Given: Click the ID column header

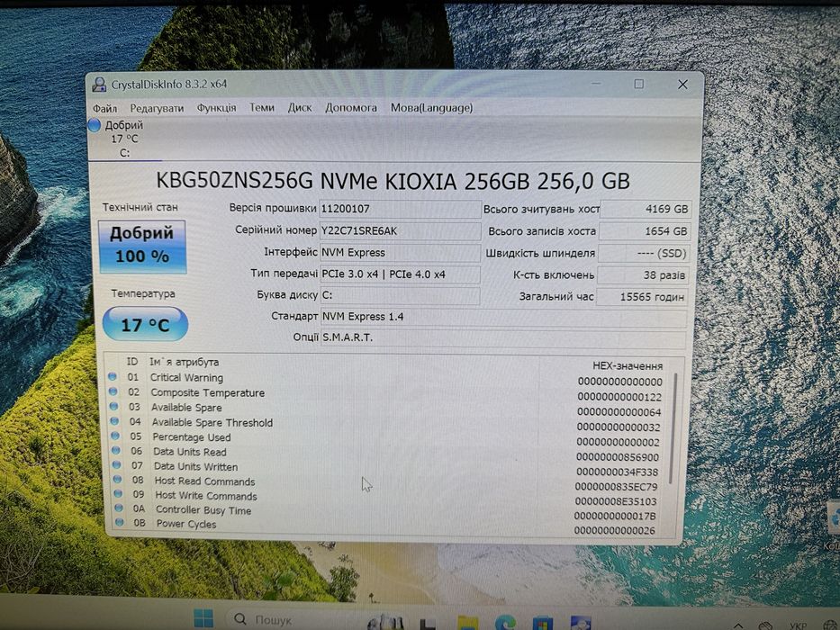Looking at the screenshot, I should coord(132,362).
